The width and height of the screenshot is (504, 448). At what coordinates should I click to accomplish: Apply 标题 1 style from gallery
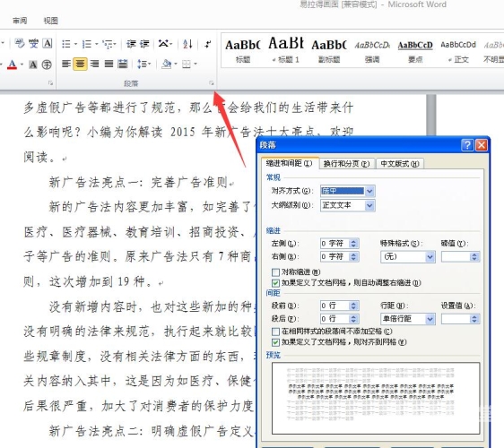click(286, 50)
